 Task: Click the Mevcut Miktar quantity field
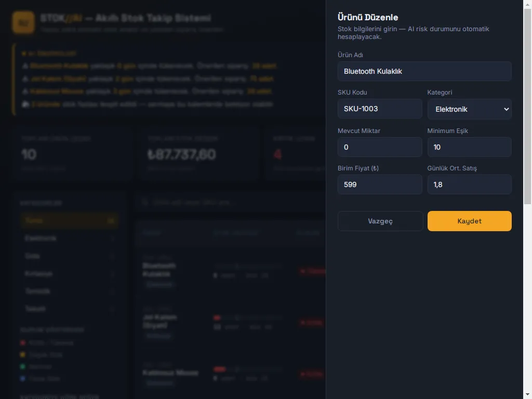pyautogui.click(x=380, y=147)
